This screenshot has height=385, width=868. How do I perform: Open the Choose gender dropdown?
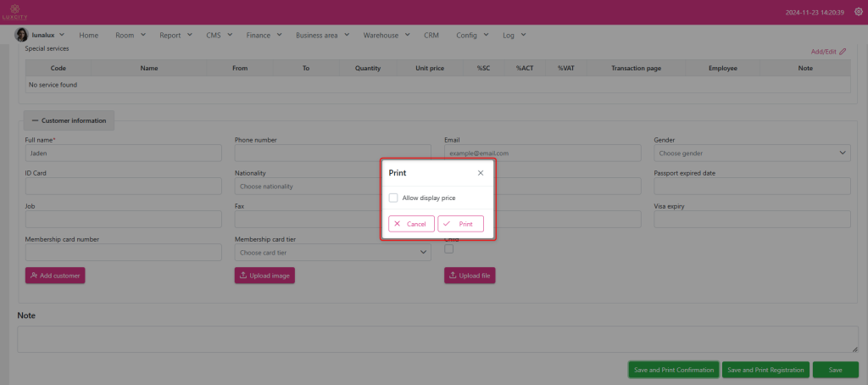(x=752, y=153)
